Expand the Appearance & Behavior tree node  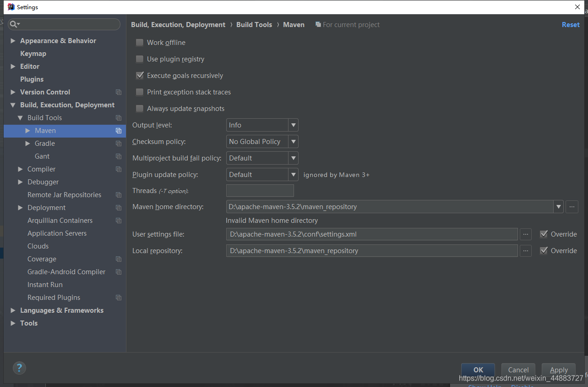[x=13, y=41]
